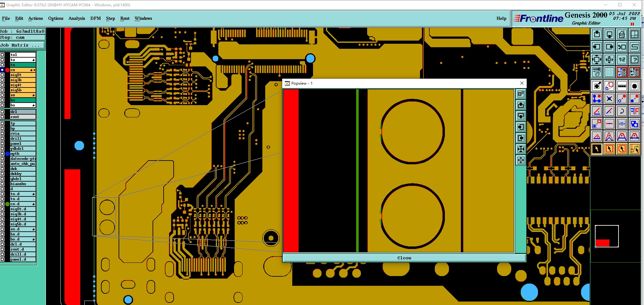Click the home view icon
The height and width of the screenshot is (305, 644).
[x=622, y=34]
